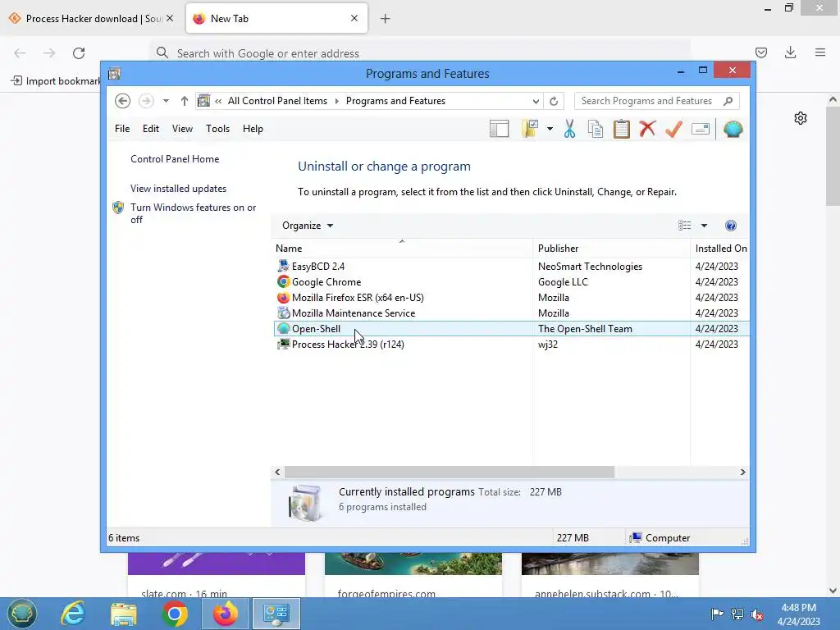Viewport: 840px width, 630px height.
Task: Select Process Hacker 2.39 entry
Action: coord(512,344)
